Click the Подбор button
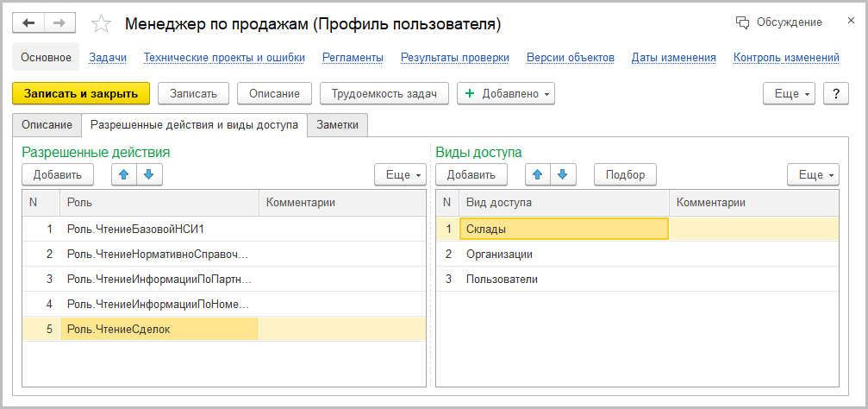The width and height of the screenshot is (868, 409). pyautogui.click(x=625, y=174)
